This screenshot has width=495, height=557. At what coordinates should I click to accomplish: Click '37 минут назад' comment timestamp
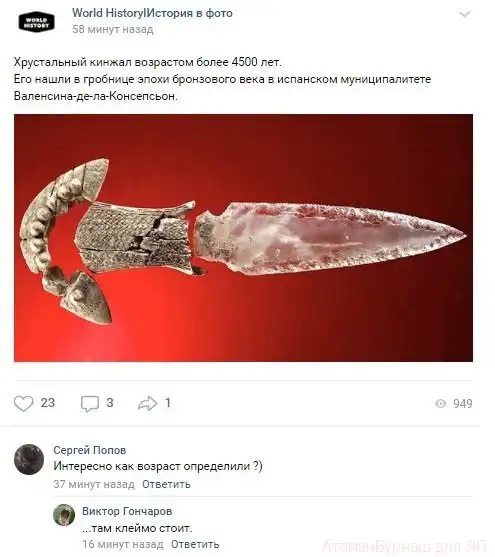pos(94,484)
